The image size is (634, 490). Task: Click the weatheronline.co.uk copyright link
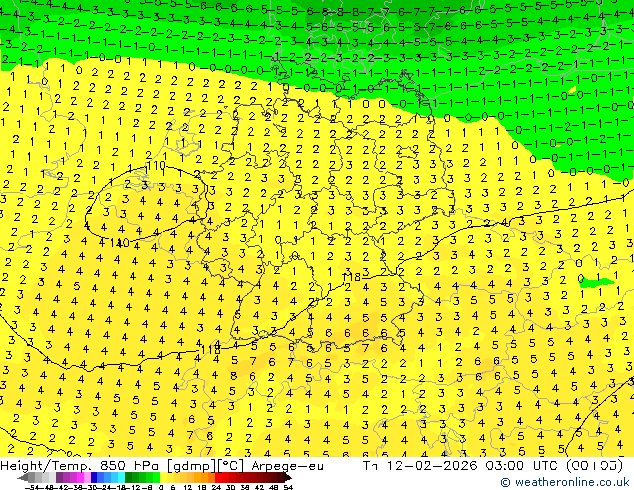pos(565,482)
